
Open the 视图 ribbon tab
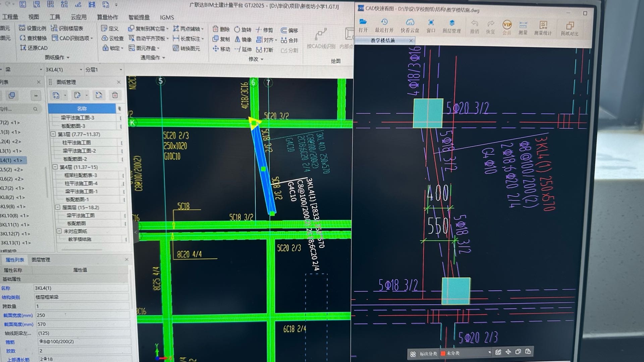coord(34,17)
